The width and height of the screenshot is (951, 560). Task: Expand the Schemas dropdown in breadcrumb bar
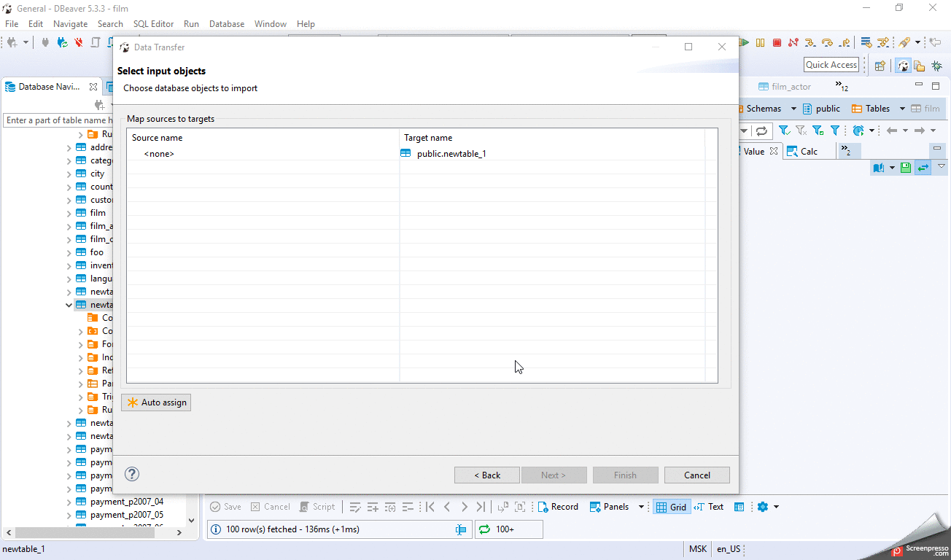795,108
